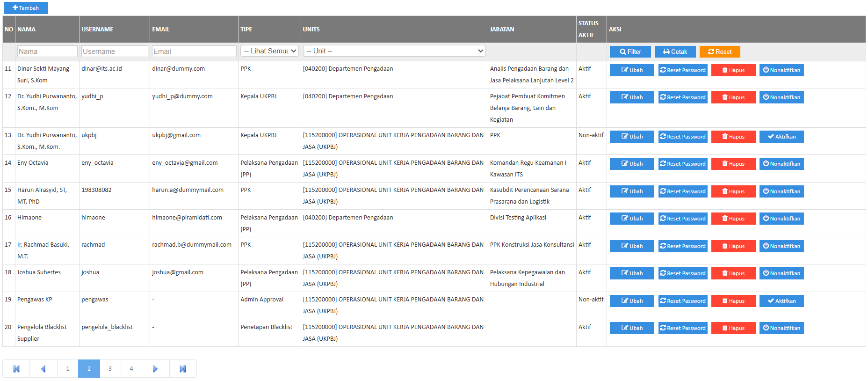Delete user Himaone with Hapus
Viewport: 868px width, 381px height.
pyautogui.click(x=733, y=219)
